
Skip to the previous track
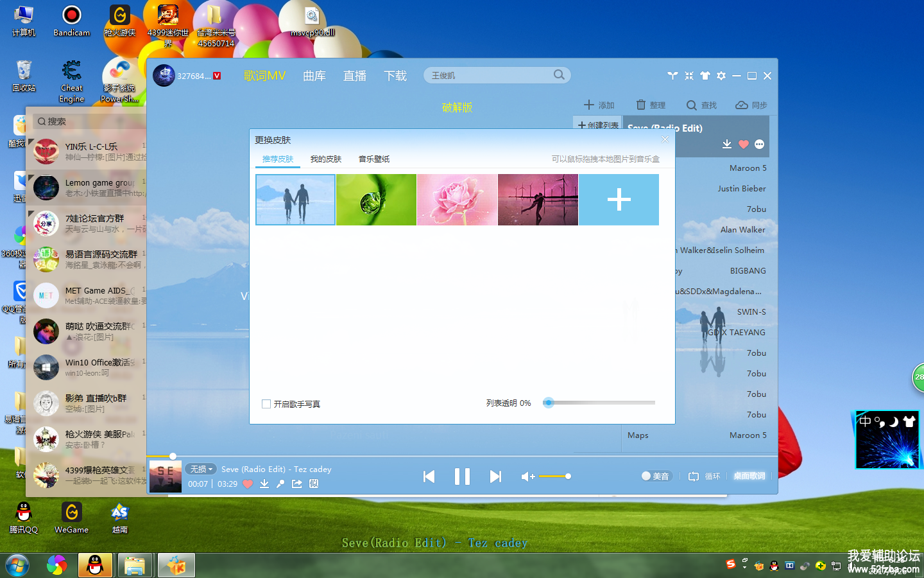click(429, 477)
